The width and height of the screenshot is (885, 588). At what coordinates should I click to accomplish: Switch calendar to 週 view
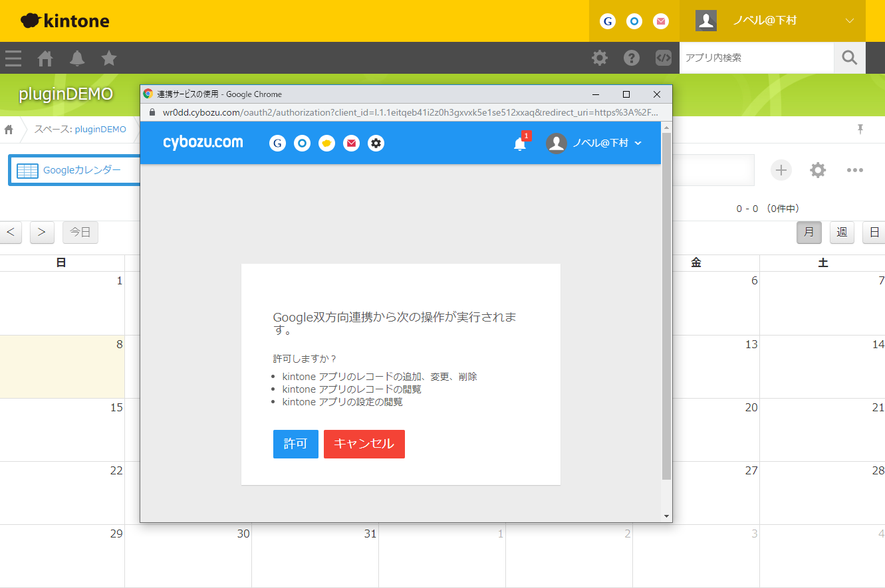click(842, 232)
